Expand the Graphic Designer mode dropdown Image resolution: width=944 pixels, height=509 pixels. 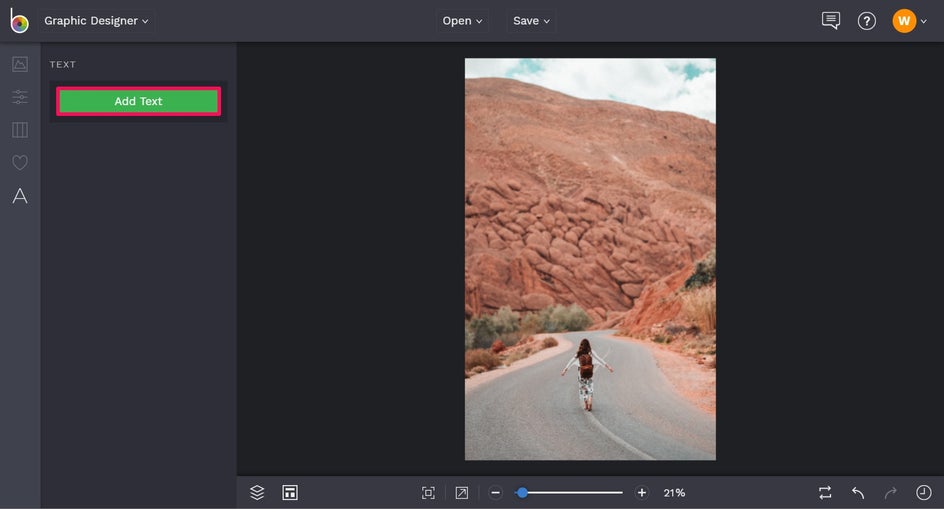pos(96,20)
